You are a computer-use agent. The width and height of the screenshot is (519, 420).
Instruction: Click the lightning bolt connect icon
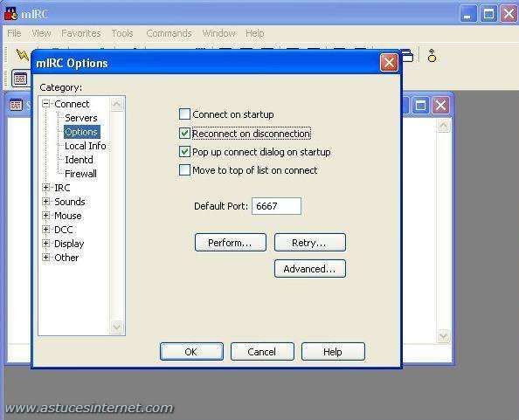[23, 54]
